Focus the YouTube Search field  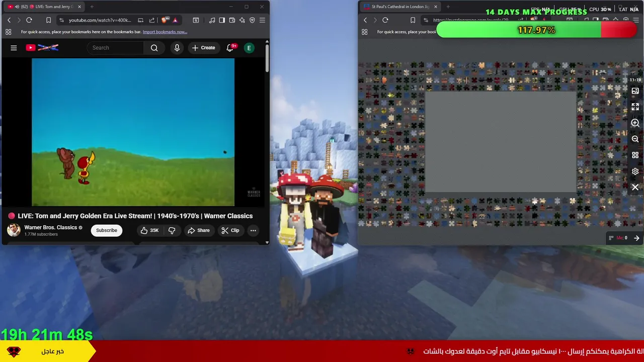click(116, 48)
